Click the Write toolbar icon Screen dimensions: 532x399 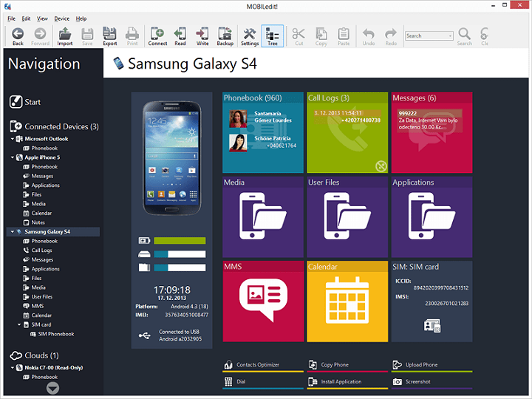point(202,36)
